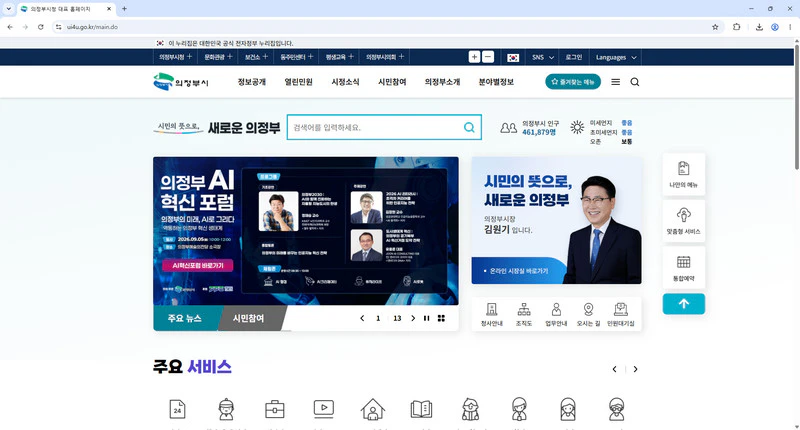The image size is (800, 430).
Task: Click 온라인 시장실 바로가기 link
Action: click(515, 271)
